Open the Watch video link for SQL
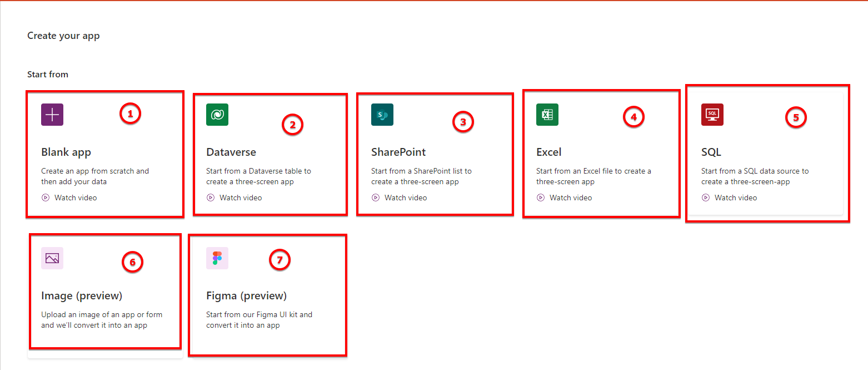The image size is (868, 370). click(735, 197)
